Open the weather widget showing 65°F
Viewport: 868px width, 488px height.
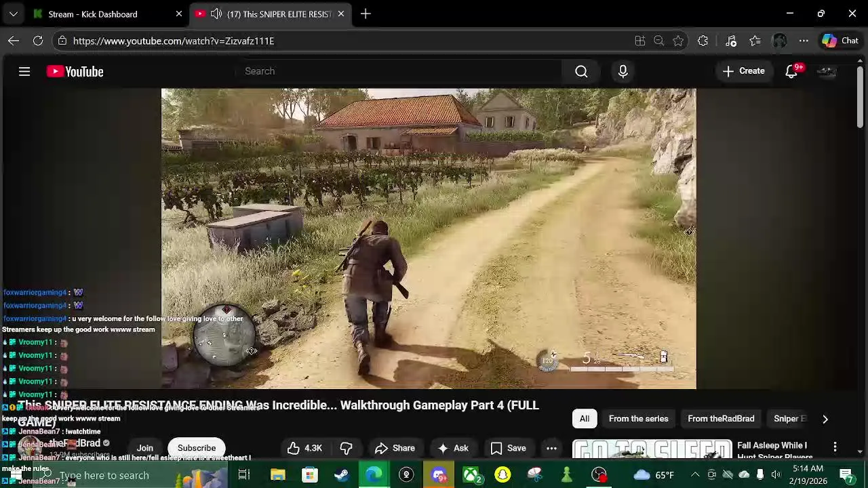point(654,475)
